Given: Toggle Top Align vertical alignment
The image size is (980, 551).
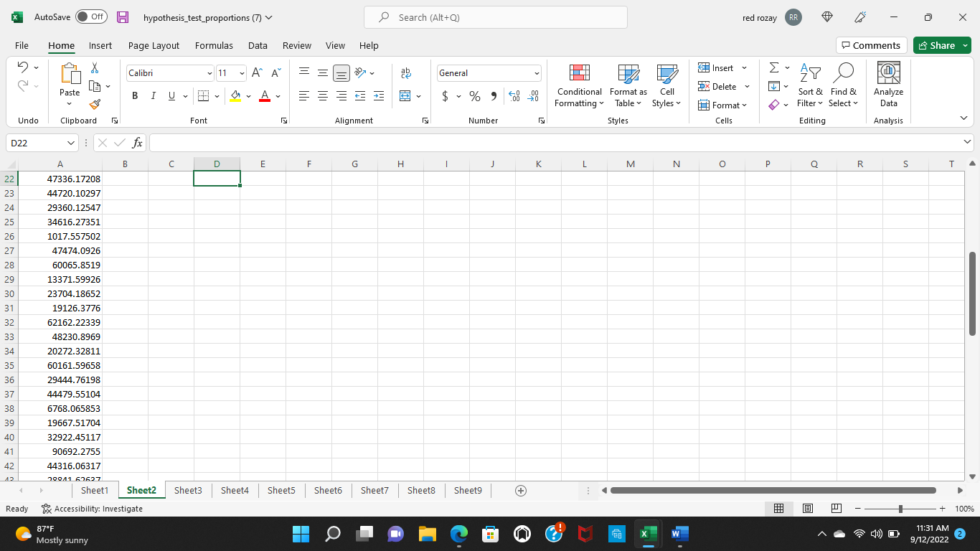Looking at the screenshot, I should [x=304, y=73].
